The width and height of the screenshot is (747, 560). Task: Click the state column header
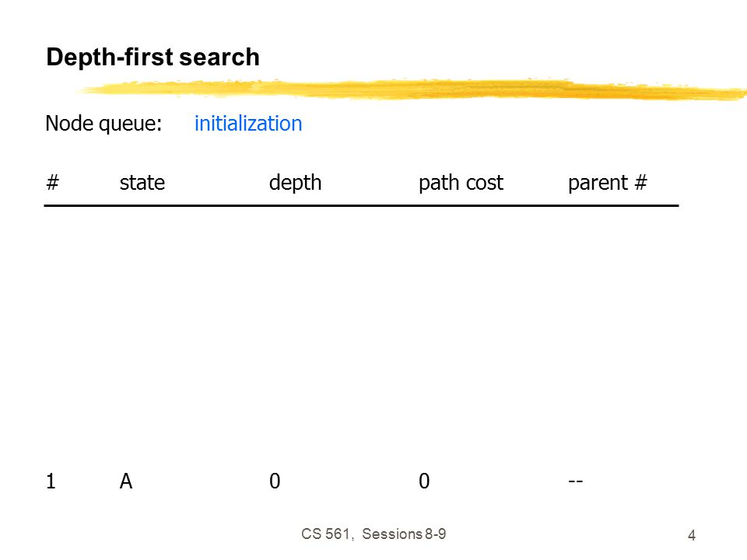[142, 183]
